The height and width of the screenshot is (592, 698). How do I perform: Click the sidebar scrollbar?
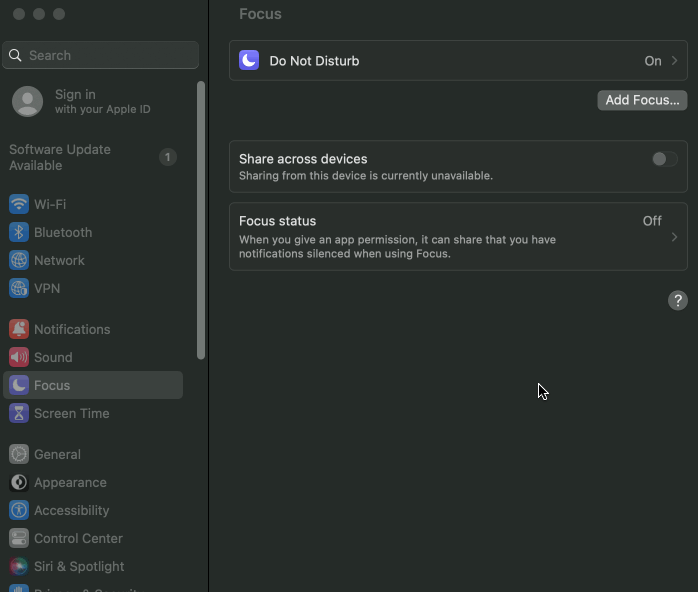click(201, 220)
